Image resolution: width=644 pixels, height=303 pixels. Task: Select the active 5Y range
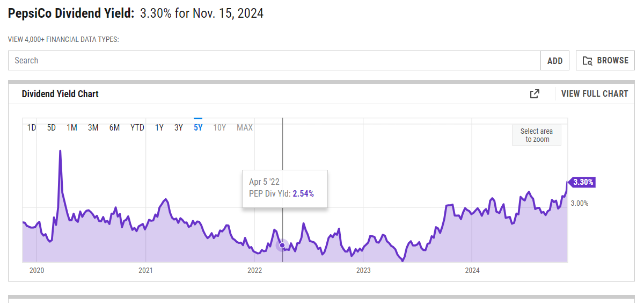198,127
